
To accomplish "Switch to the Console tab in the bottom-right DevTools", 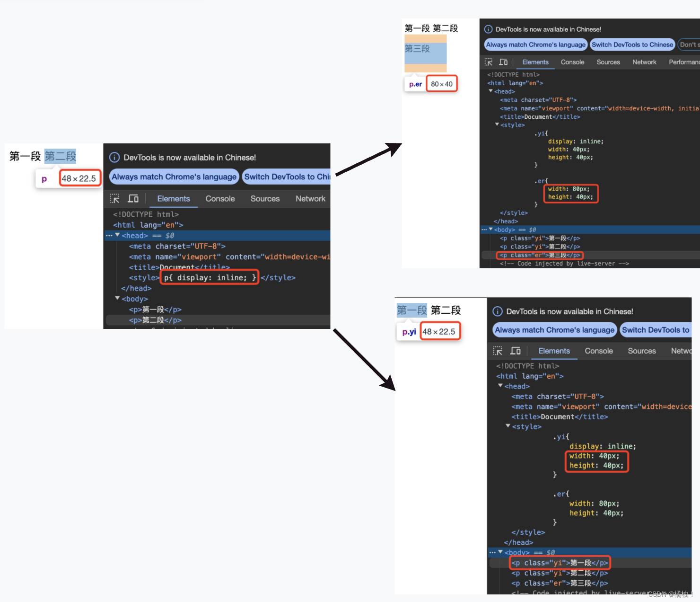I will point(599,351).
